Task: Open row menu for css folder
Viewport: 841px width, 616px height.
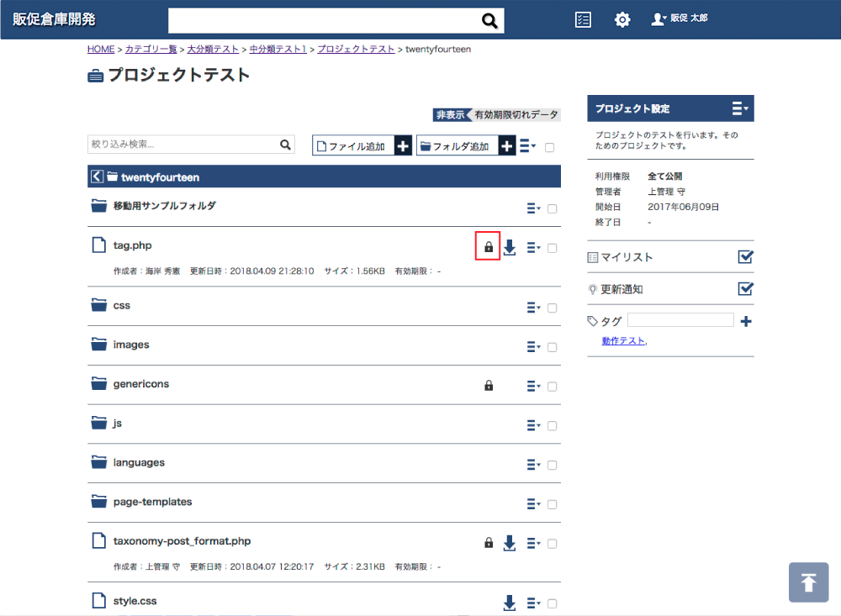Action: [534, 308]
